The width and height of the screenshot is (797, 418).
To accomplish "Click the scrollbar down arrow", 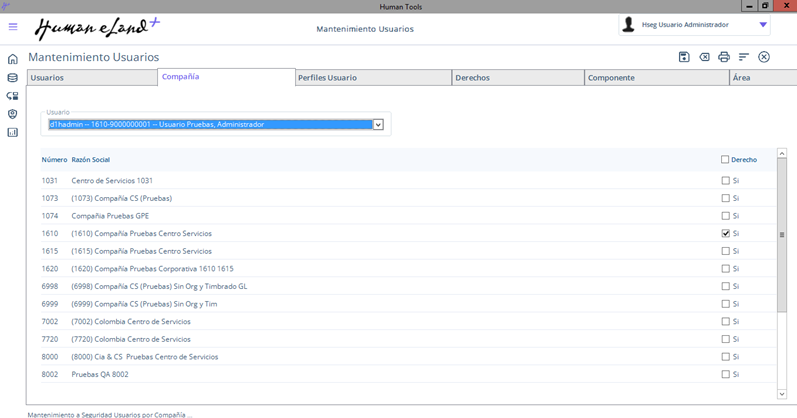I will pos(782,394).
